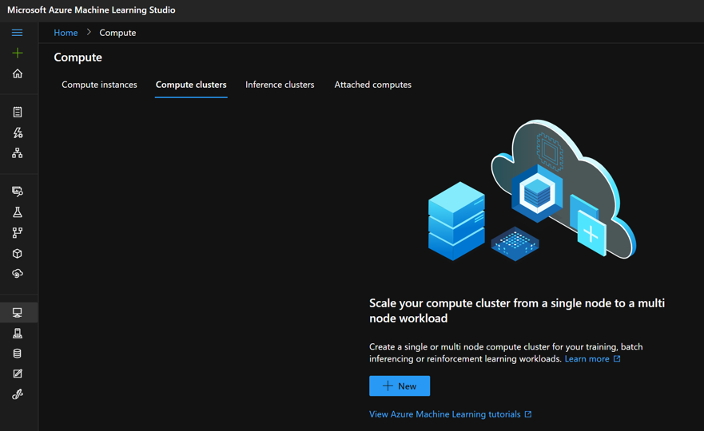Open the Endpoints cloud icon
The width and height of the screenshot is (704, 431).
17,273
